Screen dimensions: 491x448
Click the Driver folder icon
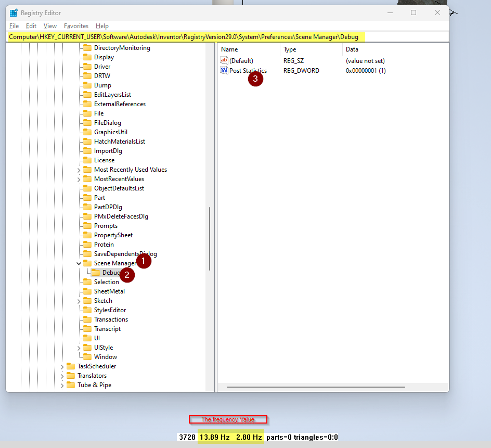tap(87, 67)
